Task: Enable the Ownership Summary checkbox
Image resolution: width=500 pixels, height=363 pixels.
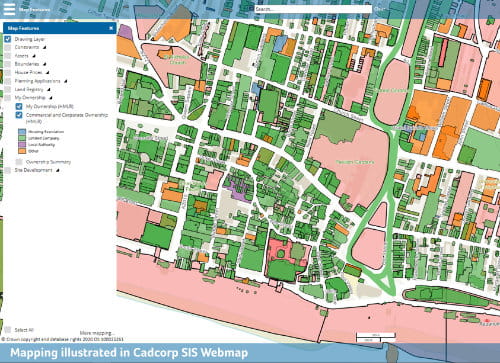Action: coord(19,162)
